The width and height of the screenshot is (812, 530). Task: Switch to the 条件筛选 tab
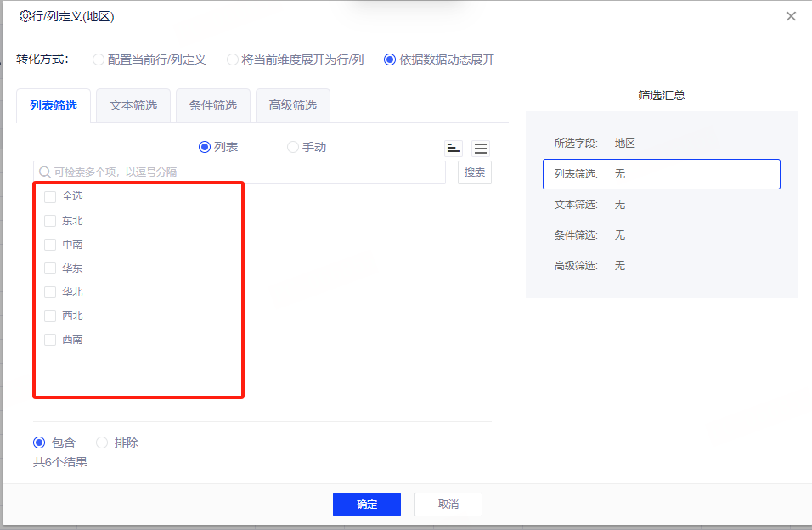213,106
